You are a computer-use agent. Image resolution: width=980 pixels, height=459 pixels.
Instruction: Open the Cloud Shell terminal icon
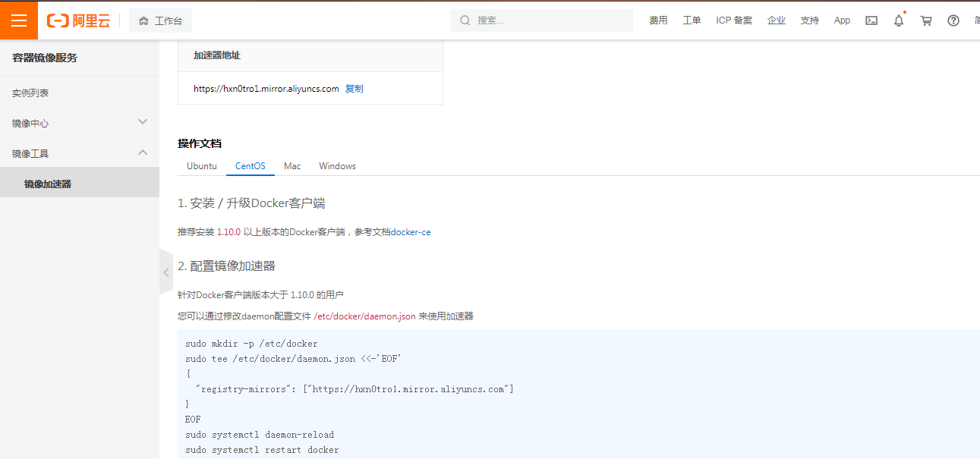pos(871,20)
